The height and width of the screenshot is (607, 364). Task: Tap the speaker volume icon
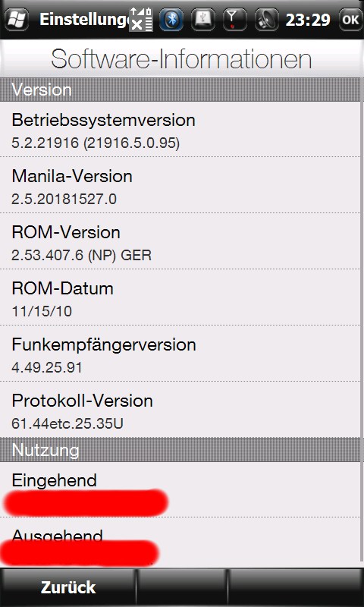[267, 20]
